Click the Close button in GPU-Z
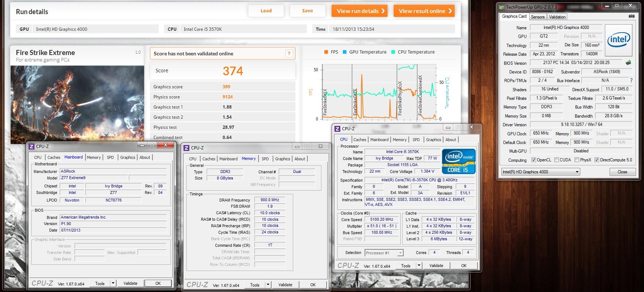The image size is (644, 292). [622, 172]
